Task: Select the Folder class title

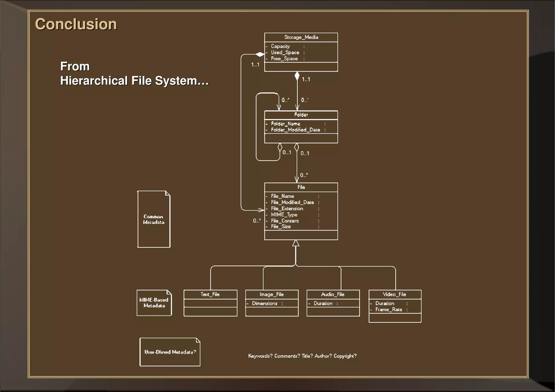Action: pyautogui.click(x=301, y=115)
